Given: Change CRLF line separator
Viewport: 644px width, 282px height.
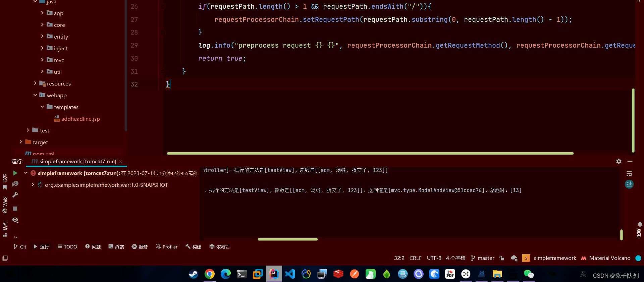Looking at the screenshot, I should pyautogui.click(x=415, y=258).
